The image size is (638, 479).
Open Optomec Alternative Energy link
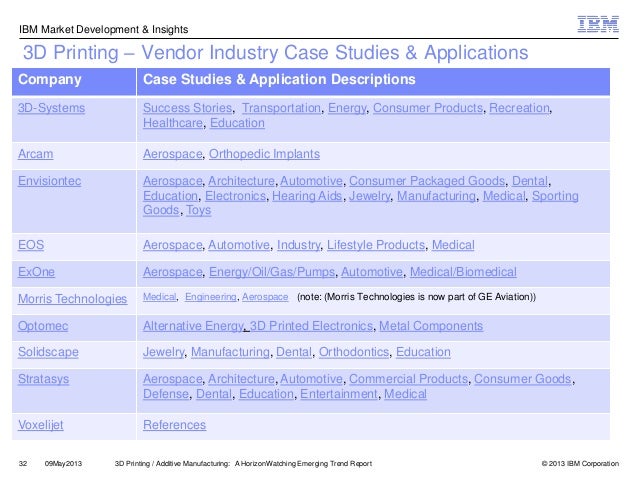pos(193,326)
